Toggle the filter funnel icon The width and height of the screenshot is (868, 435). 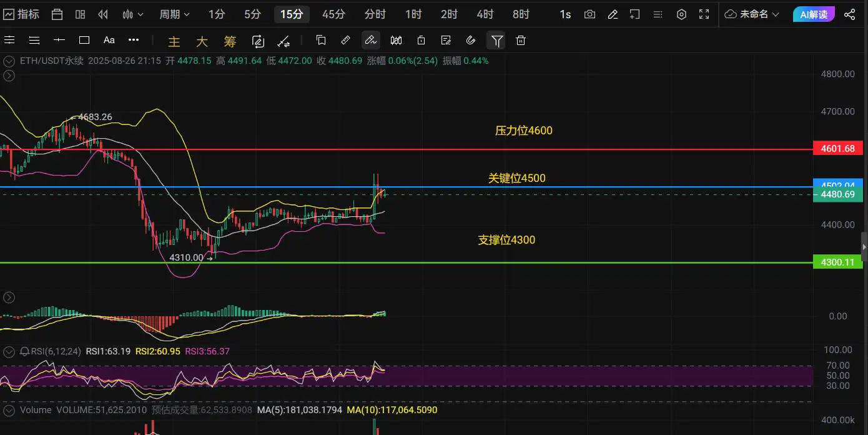pos(496,41)
